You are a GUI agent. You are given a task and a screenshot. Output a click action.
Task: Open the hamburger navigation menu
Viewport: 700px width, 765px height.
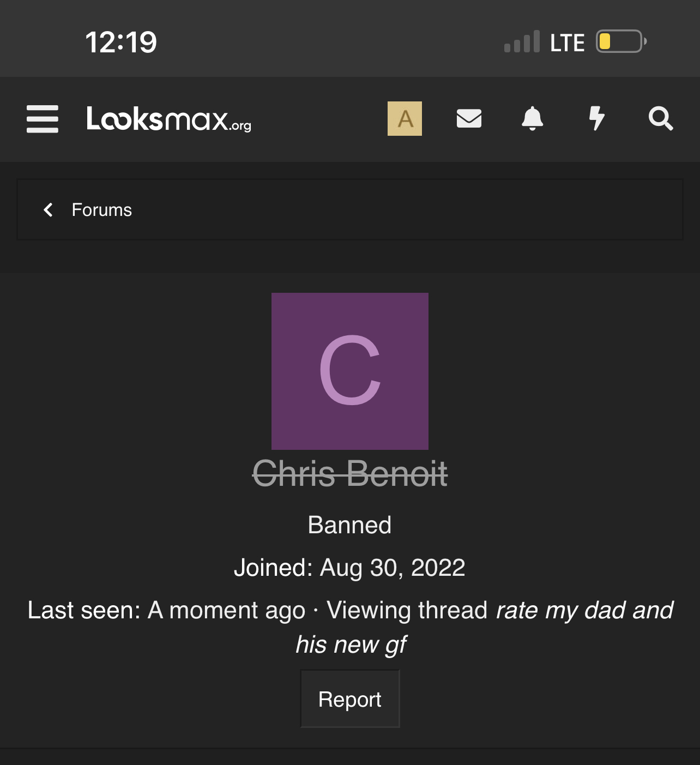tap(43, 119)
